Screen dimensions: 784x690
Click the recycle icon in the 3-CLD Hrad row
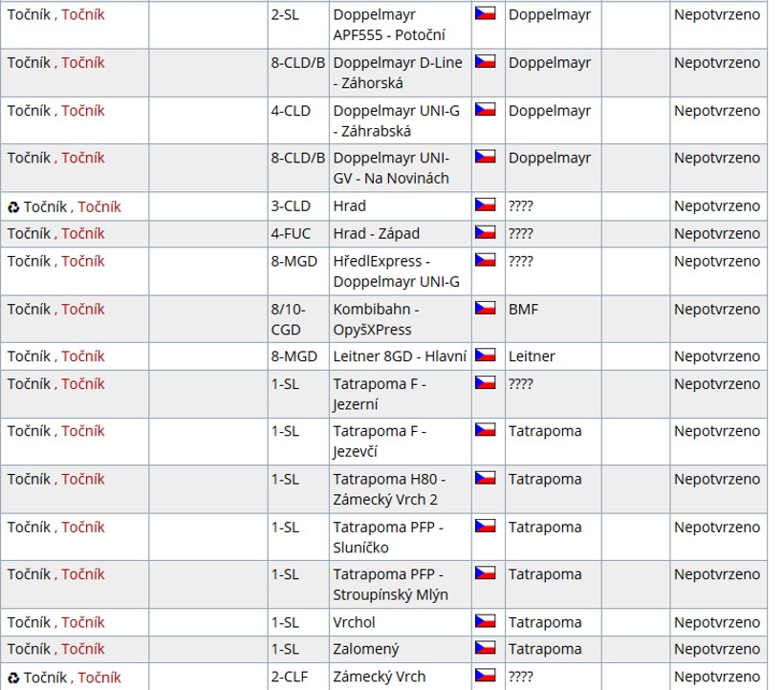[x=13, y=206]
